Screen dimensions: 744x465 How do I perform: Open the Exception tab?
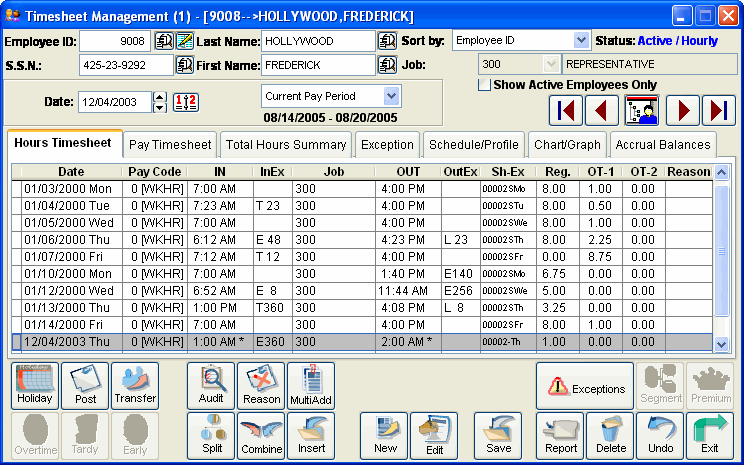[387, 145]
